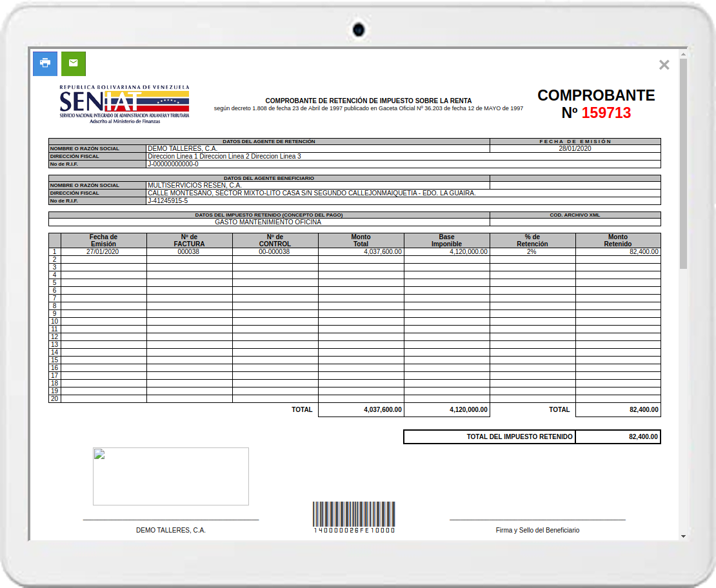This screenshot has height=588, width=716.
Task: Click the emission date 28/01/2020
Action: click(x=575, y=148)
